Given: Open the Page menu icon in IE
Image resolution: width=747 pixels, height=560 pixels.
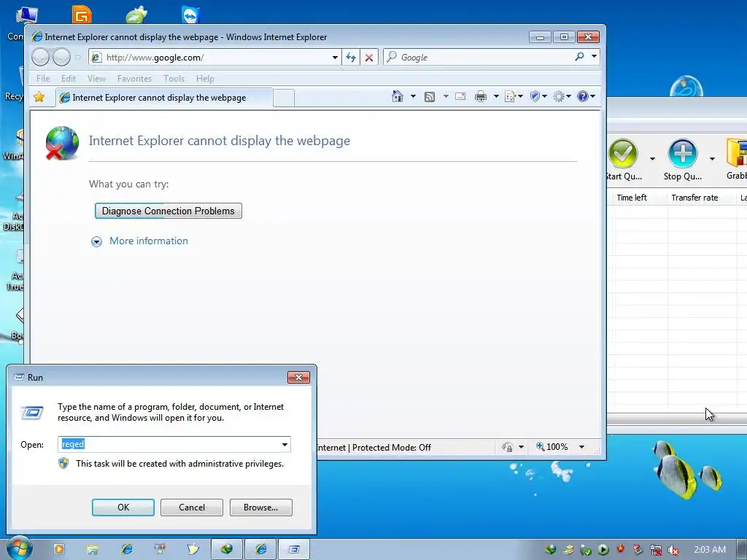Looking at the screenshot, I should tap(510, 97).
